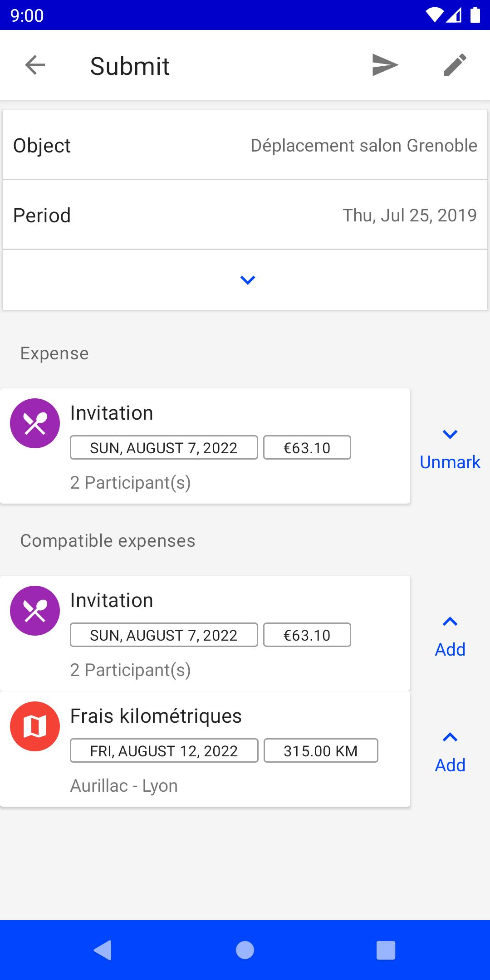
Task: Open edit mode with pencil icon
Action: click(455, 65)
